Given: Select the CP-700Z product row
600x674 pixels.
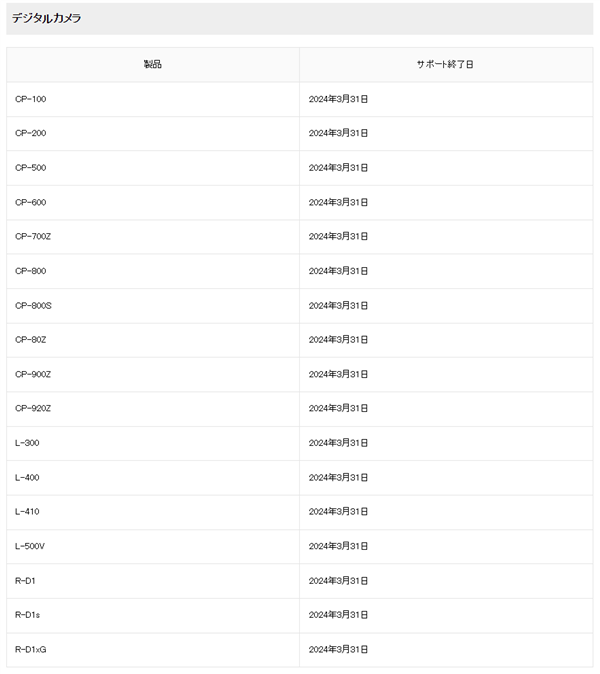Looking at the screenshot, I should (x=33, y=236).
